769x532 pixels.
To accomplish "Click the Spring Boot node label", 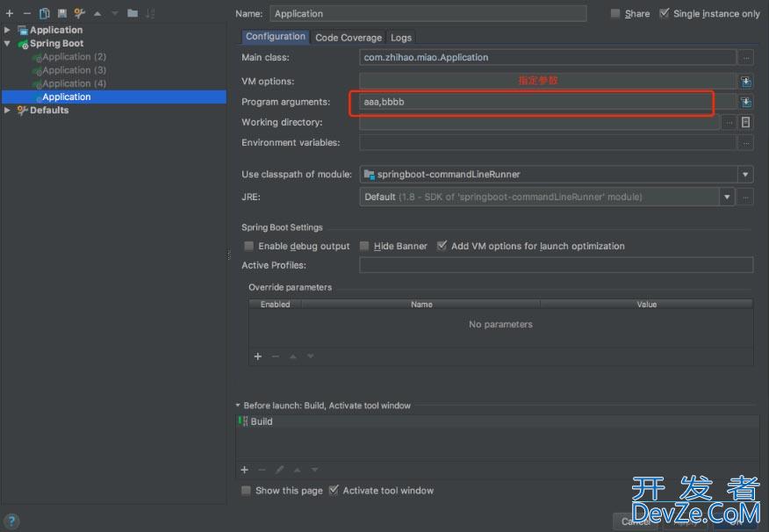I will (56, 43).
